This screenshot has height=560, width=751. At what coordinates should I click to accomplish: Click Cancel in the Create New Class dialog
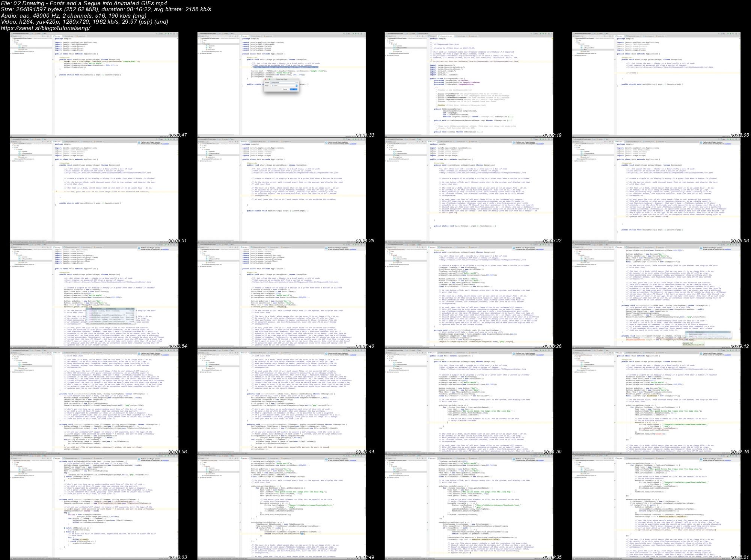(x=285, y=89)
